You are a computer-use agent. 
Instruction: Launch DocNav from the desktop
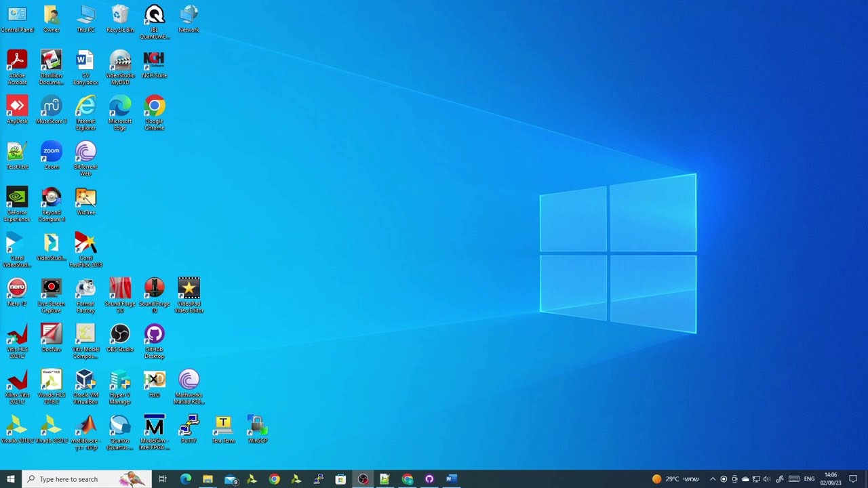click(x=52, y=338)
